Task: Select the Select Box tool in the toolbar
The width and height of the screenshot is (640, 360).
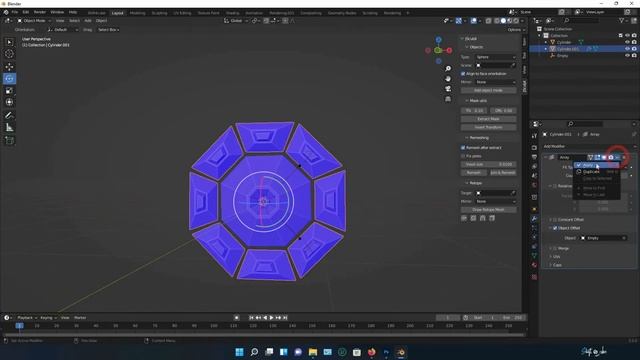Action: (x=9, y=42)
